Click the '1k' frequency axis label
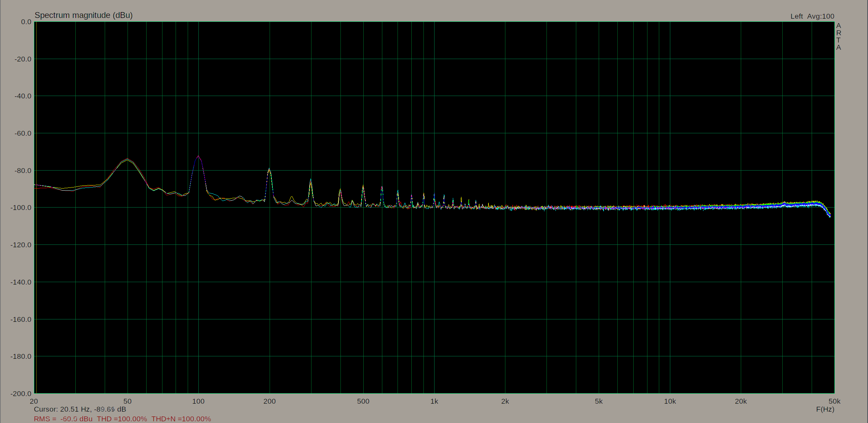Screen dimensions: 868x423 (434, 401)
